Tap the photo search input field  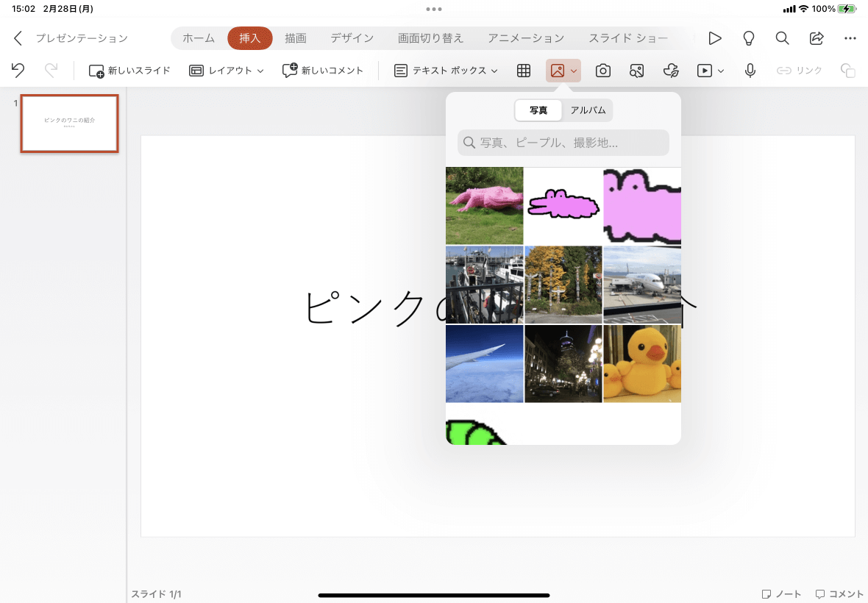(563, 143)
